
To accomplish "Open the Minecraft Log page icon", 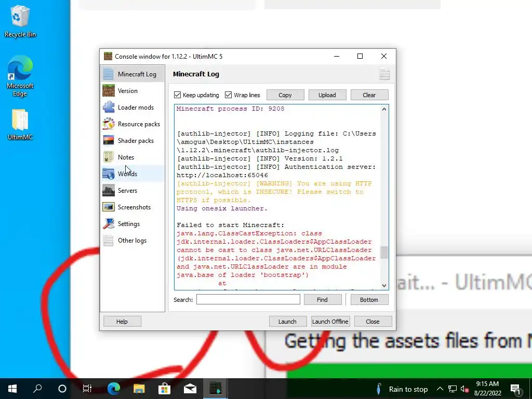I will 108,74.
